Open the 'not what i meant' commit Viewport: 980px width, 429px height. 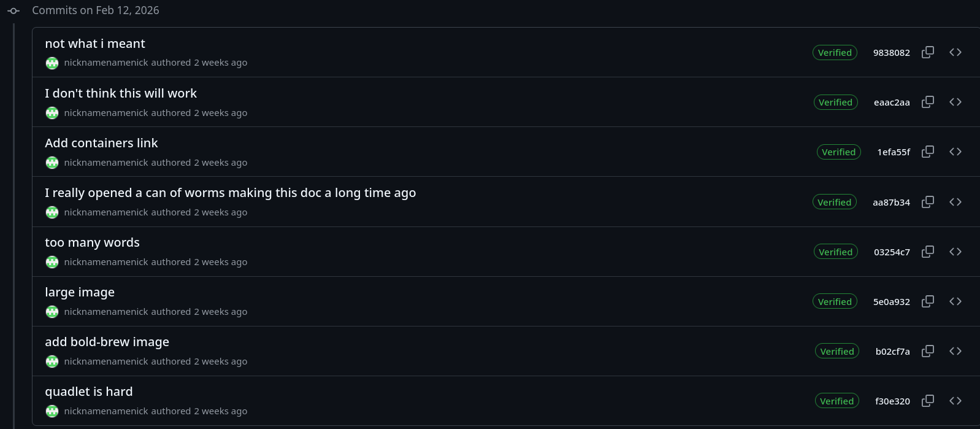coord(95,44)
